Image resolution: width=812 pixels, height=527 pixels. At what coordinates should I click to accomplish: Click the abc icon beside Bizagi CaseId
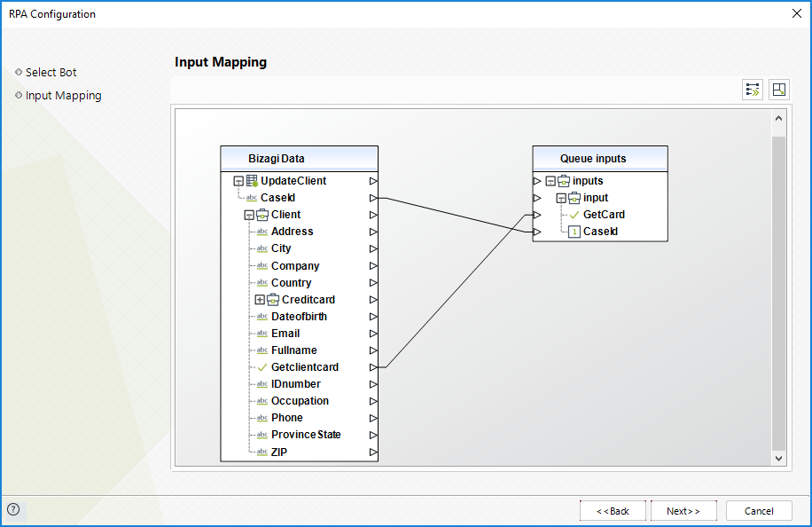click(x=252, y=198)
